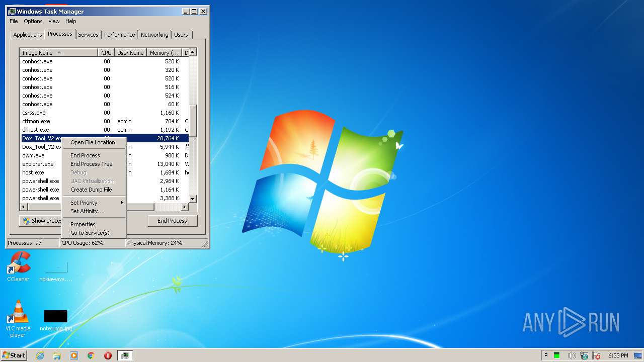Viewport: 644px width, 362px height.
Task: Click process list scroll up arrow
Action: [x=192, y=53]
